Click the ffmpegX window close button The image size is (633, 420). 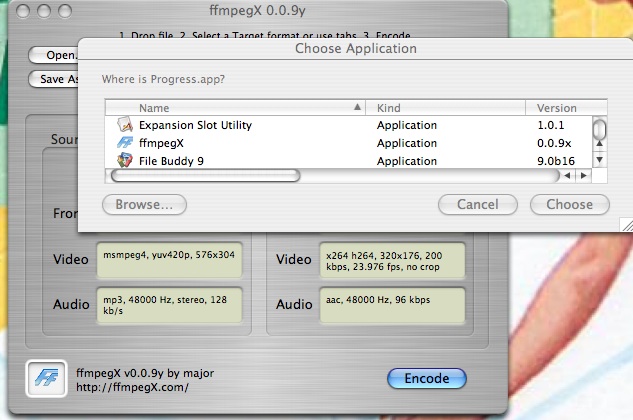(23, 11)
